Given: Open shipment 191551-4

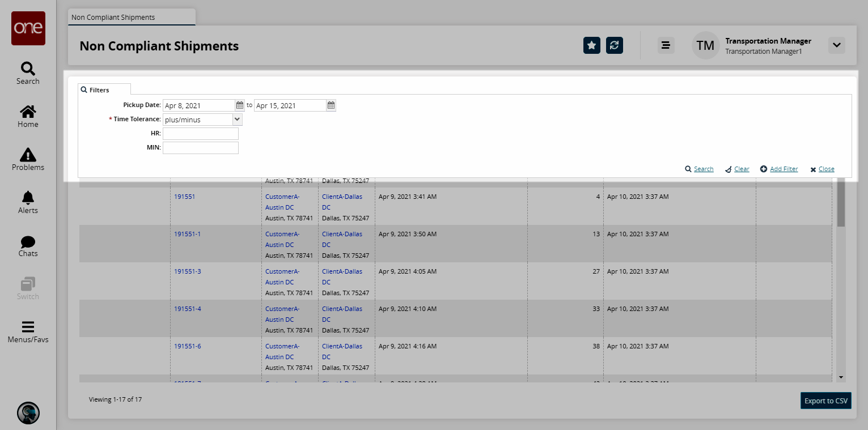Looking at the screenshot, I should coord(187,309).
